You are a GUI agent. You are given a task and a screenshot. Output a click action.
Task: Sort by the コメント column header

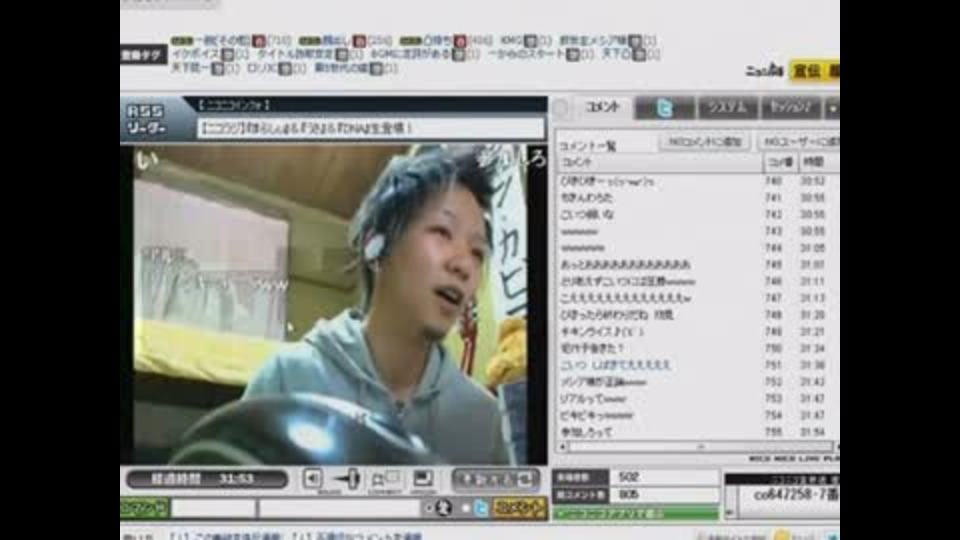pyautogui.click(x=660, y=162)
